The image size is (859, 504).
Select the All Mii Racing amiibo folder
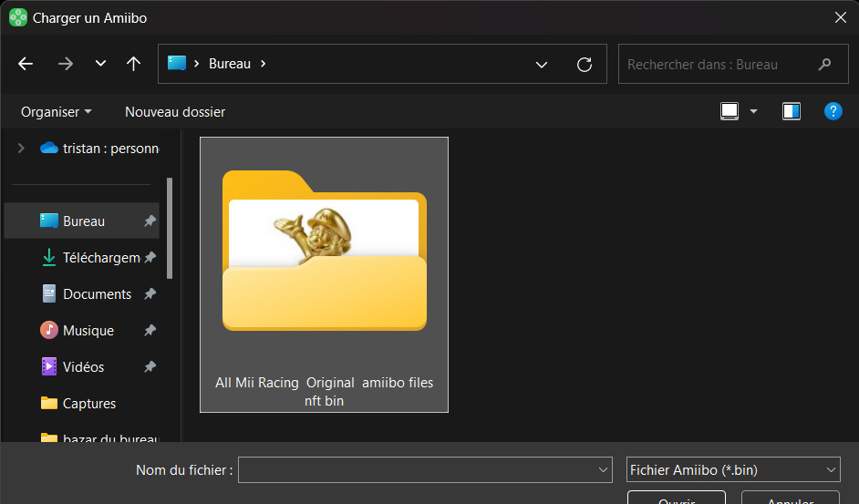[324, 273]
